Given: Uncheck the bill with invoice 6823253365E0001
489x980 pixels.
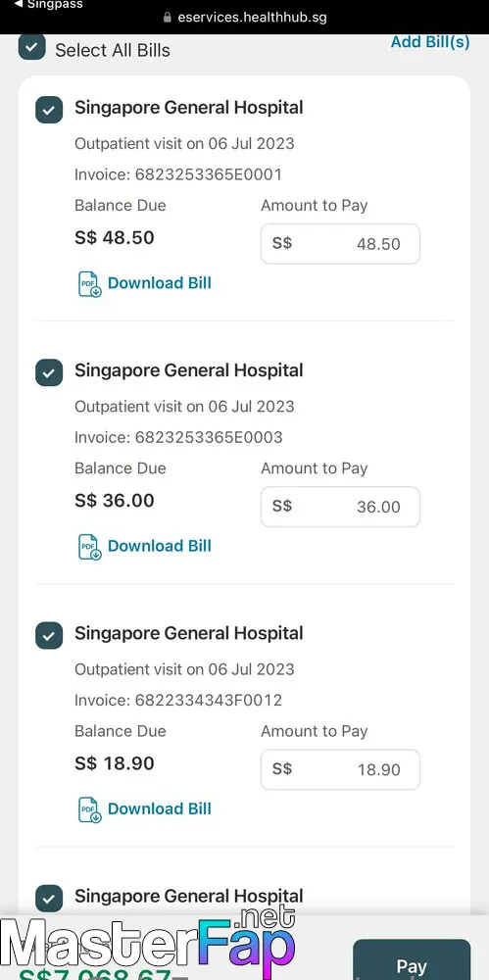Looking at the screenshot, I should tap(49, 110).
